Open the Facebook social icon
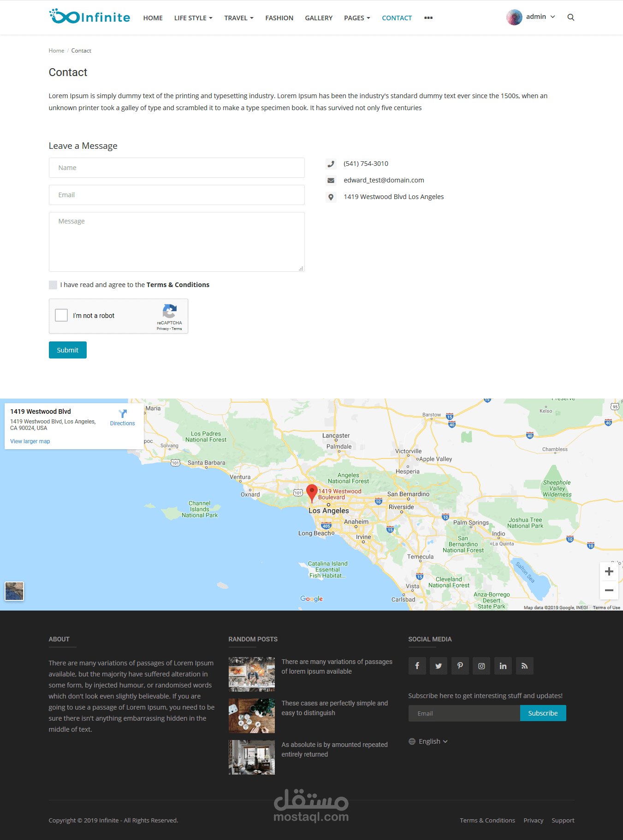The image size is (623, 840). coord(417,666)
